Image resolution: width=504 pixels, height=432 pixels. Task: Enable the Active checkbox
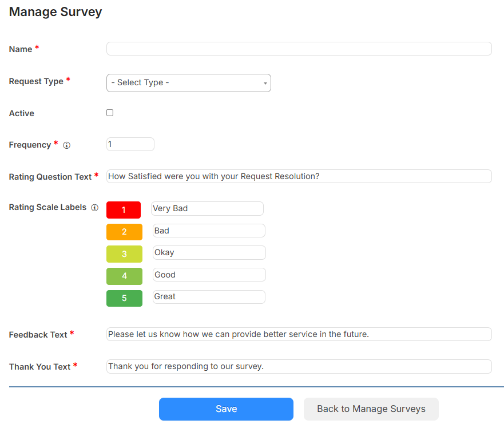point(110,113)
